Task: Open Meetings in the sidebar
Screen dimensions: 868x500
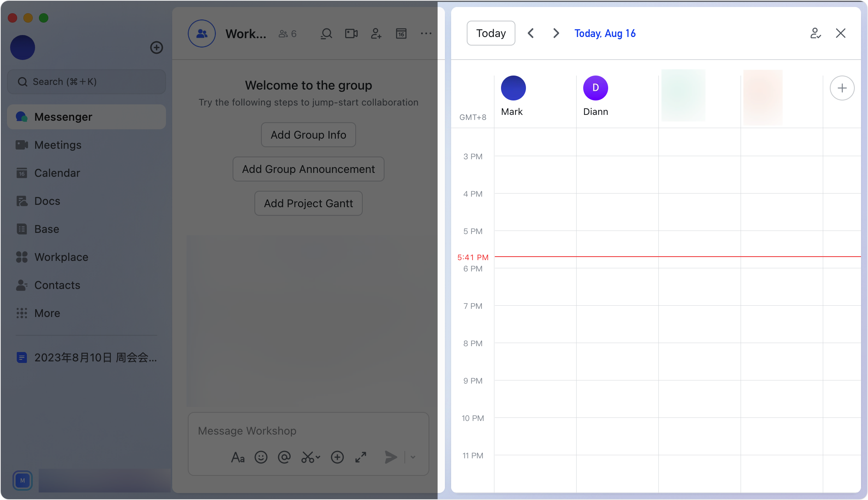Action: (86, 145)
